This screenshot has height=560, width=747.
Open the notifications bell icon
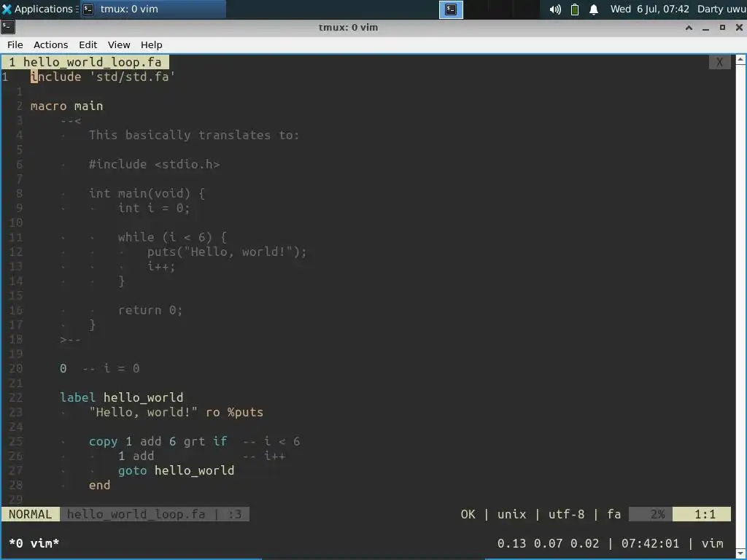coord(594,9)
